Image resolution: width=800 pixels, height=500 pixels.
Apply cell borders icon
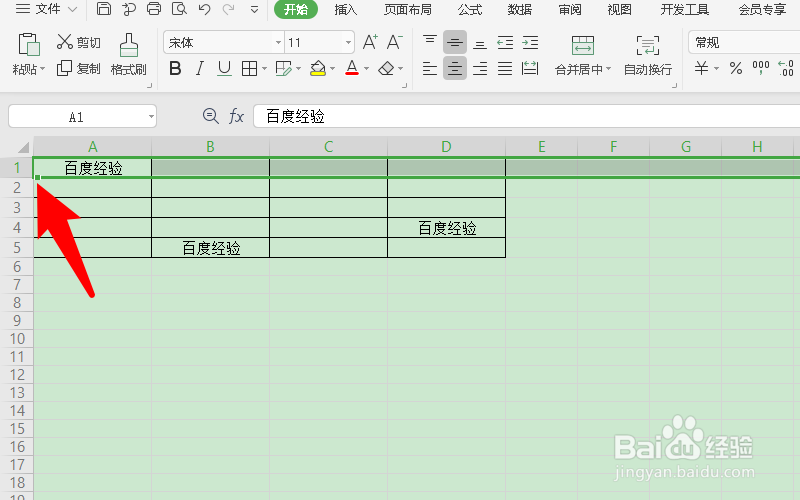click(249, 68)
